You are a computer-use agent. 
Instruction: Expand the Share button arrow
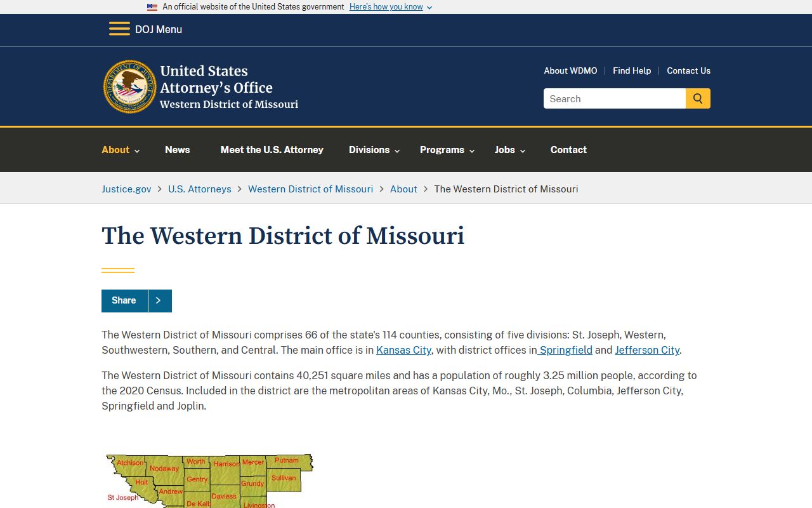(159, 301)
